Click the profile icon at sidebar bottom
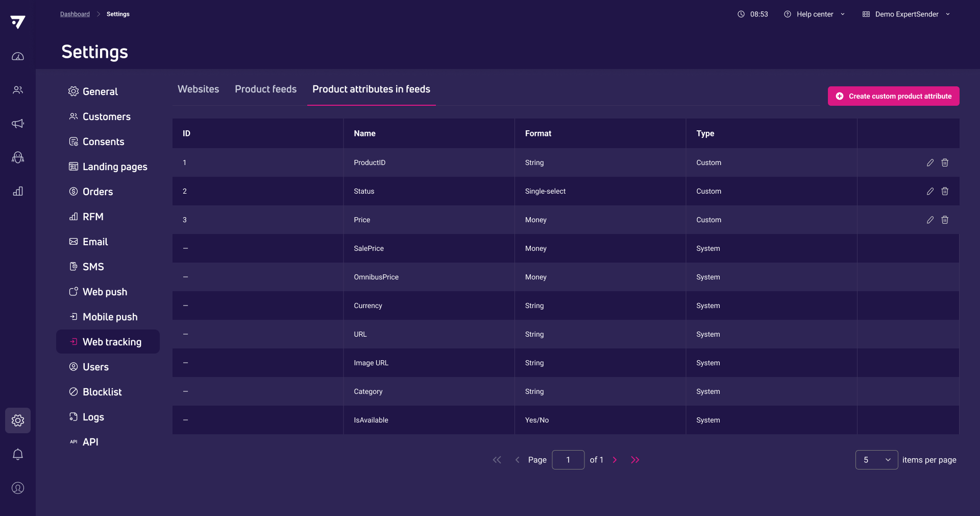 [x=18, y=488]
